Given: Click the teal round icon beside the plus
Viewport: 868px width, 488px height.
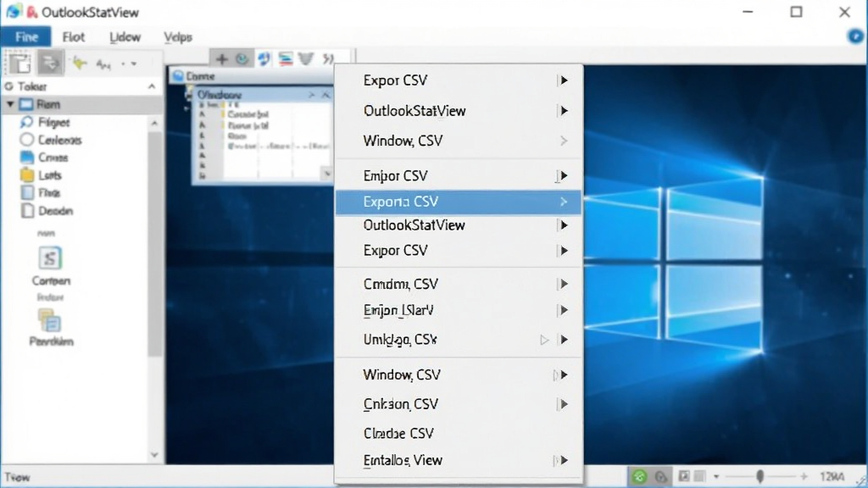Looking at the screenshot, I should pyautogui.click(x=242, y=58).
